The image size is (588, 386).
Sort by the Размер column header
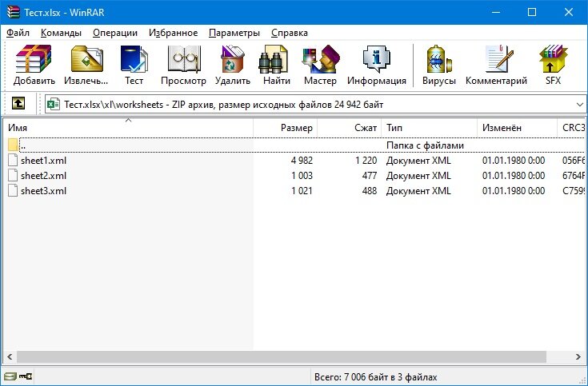tap(286, 128)
